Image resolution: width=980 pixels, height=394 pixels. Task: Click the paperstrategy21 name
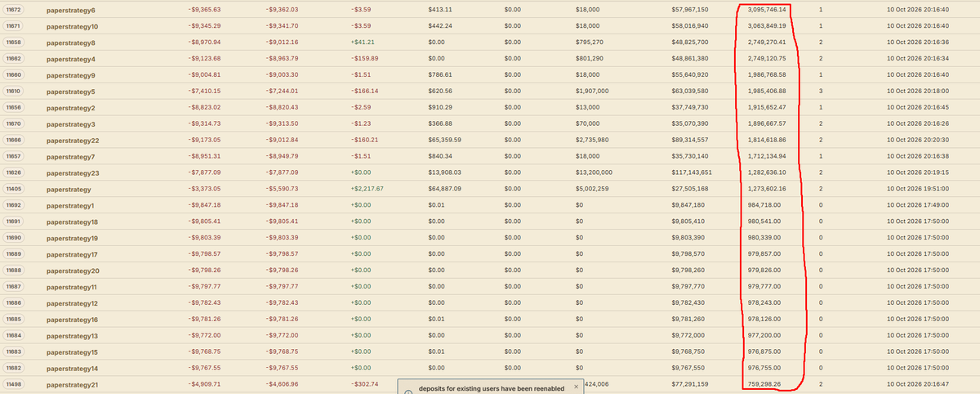73,384
